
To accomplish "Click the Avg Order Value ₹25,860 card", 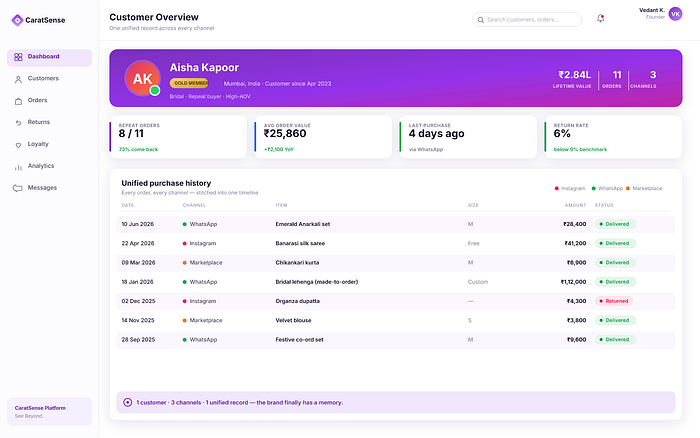I will point(323,137).
